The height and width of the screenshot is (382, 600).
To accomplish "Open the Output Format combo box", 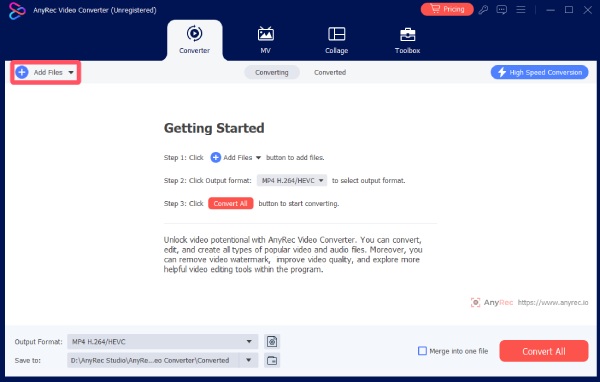I will click(163, 341).
